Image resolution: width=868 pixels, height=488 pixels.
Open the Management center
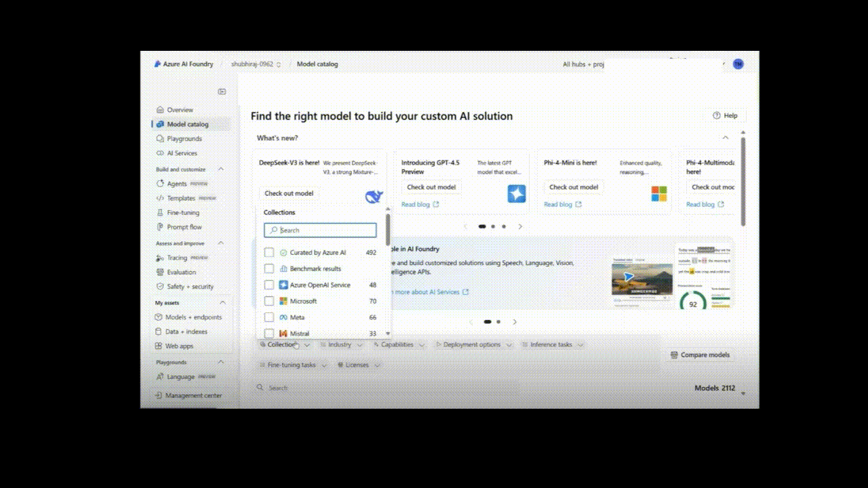pyautogui.click(x=194, y=395)
